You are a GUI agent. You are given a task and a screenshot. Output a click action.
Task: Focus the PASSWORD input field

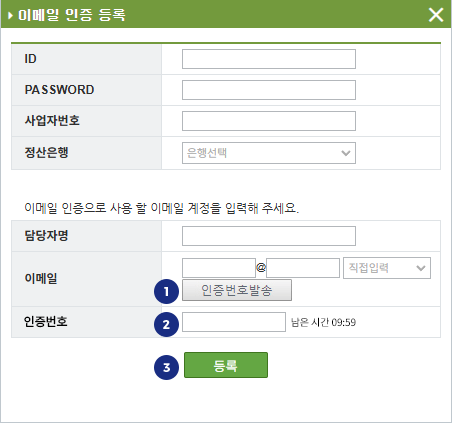[269, 90]
